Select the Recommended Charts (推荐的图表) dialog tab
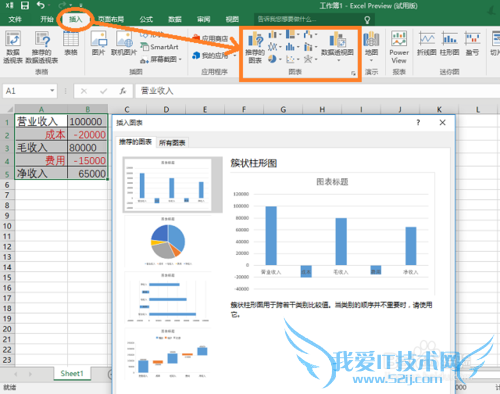500x394 pixels. 135,142
